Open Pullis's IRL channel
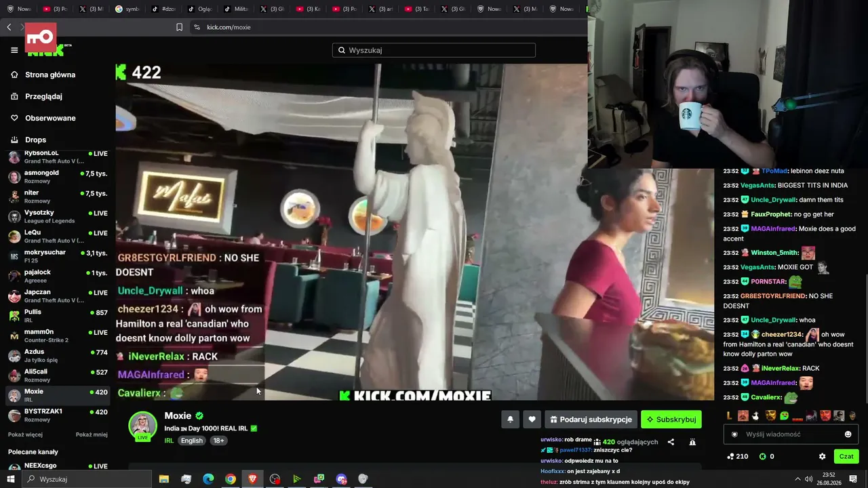 click(x=58, y=316)
